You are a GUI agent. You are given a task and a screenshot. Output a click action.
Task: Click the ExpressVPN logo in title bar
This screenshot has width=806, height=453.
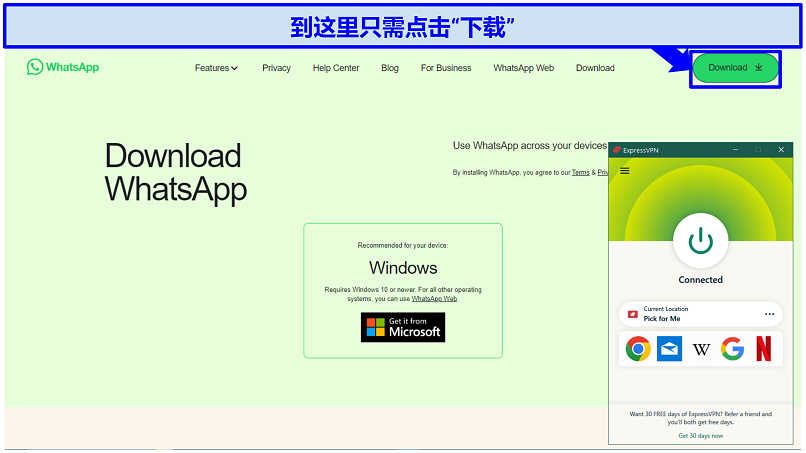pyautogui.click(x=617, y=150)
